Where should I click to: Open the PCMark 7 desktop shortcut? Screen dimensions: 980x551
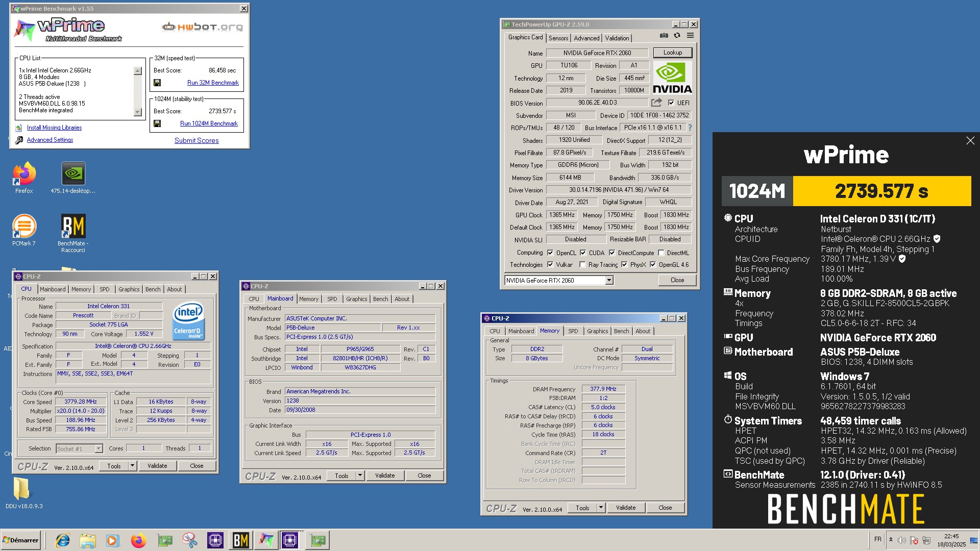click(24, 231)
